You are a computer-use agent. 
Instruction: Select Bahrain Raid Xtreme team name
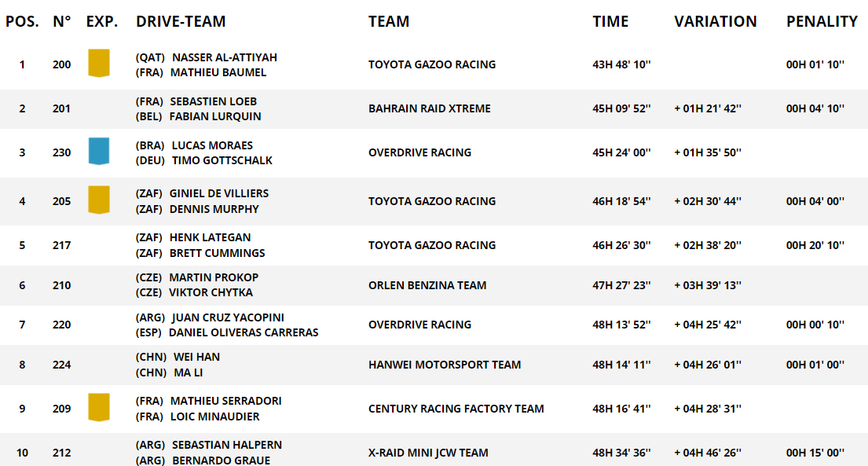coord(430,108)
